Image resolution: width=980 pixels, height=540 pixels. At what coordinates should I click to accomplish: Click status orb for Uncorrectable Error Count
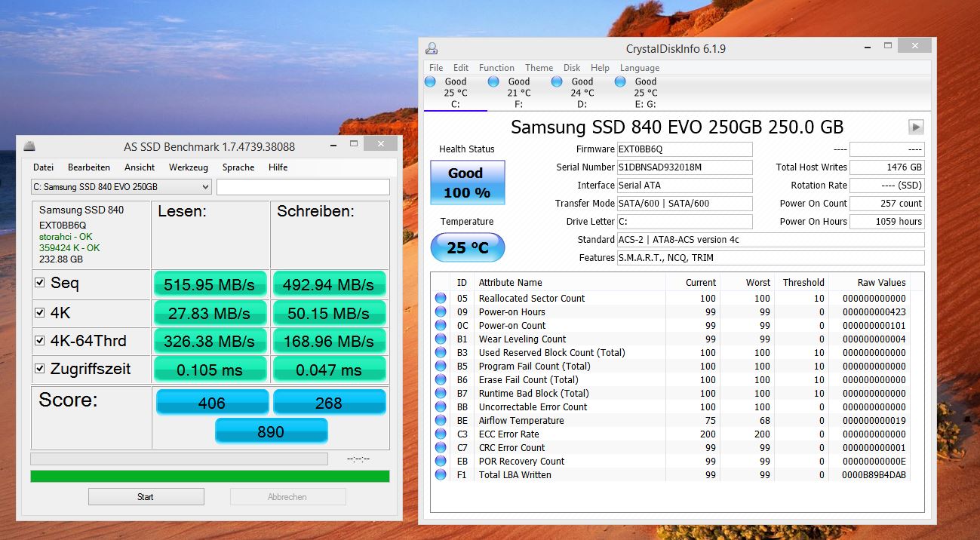click(x=441, y=407)
